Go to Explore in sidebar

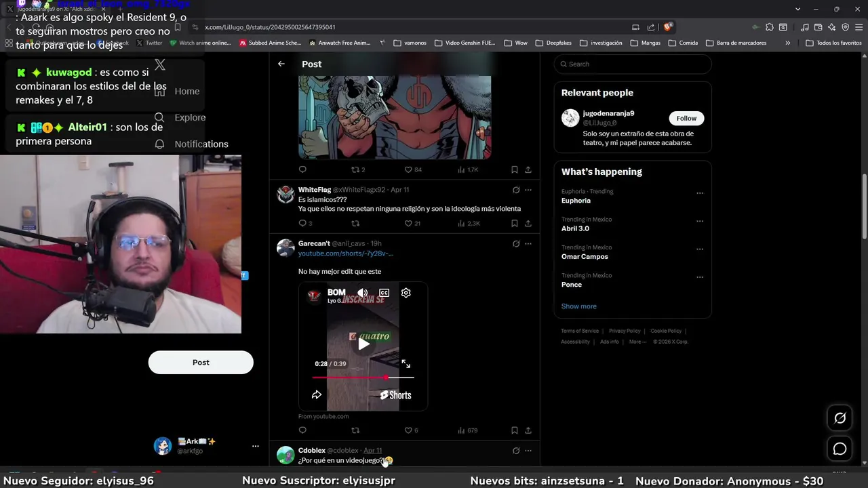(180, 117)
